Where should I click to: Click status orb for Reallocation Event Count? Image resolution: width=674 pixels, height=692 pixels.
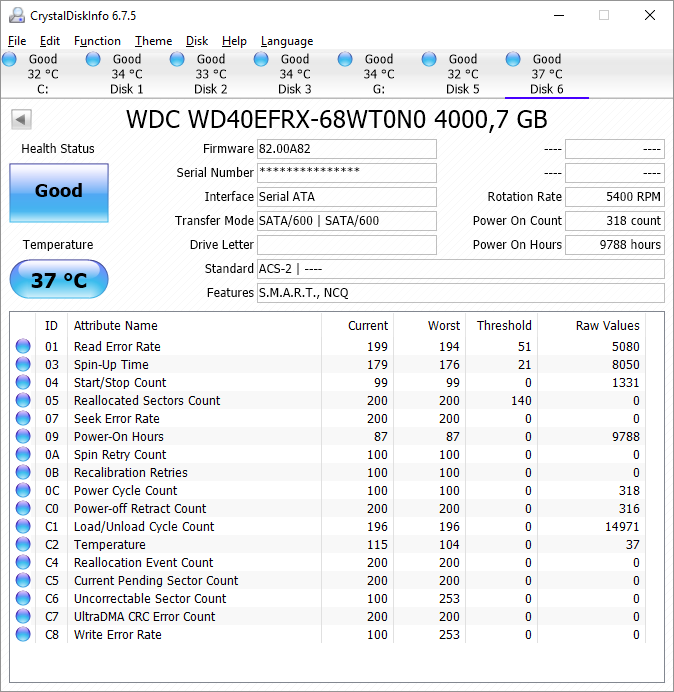tap(23, 562)
